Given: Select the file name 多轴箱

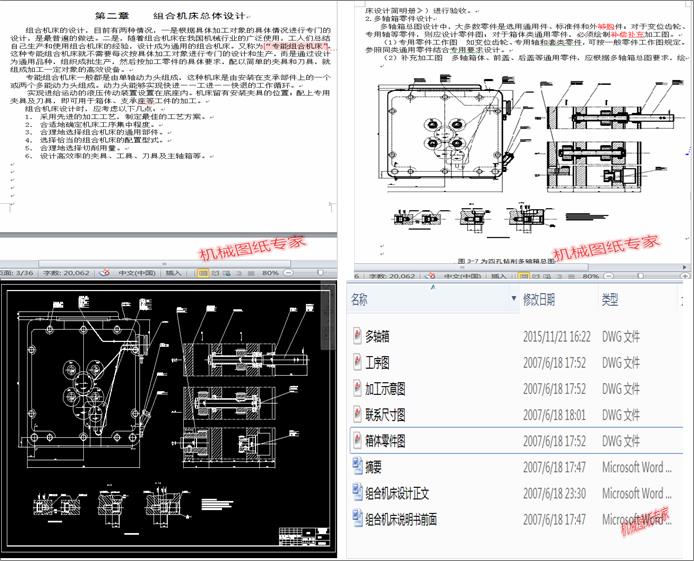Looking at the screenshot, I should point(378,337).
